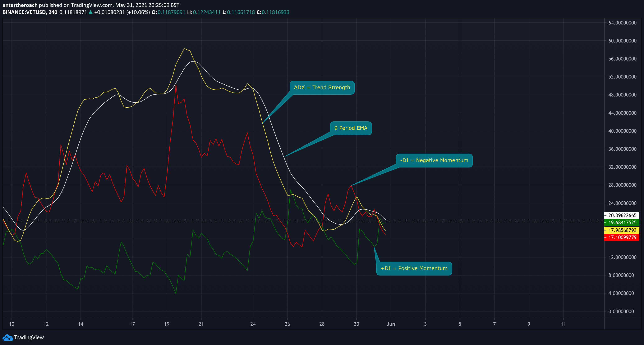
Task: Click the red 17.10099779 value label
Action: click(622, 237)
